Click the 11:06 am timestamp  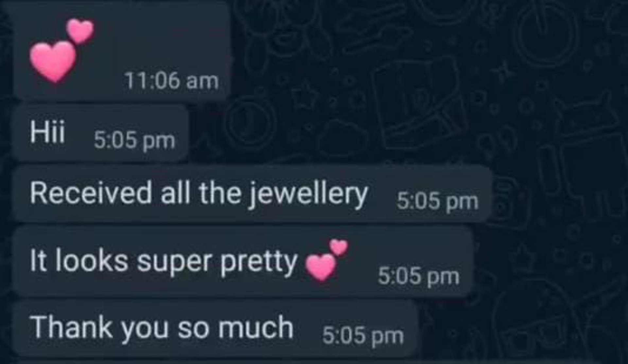click(171, 81)
